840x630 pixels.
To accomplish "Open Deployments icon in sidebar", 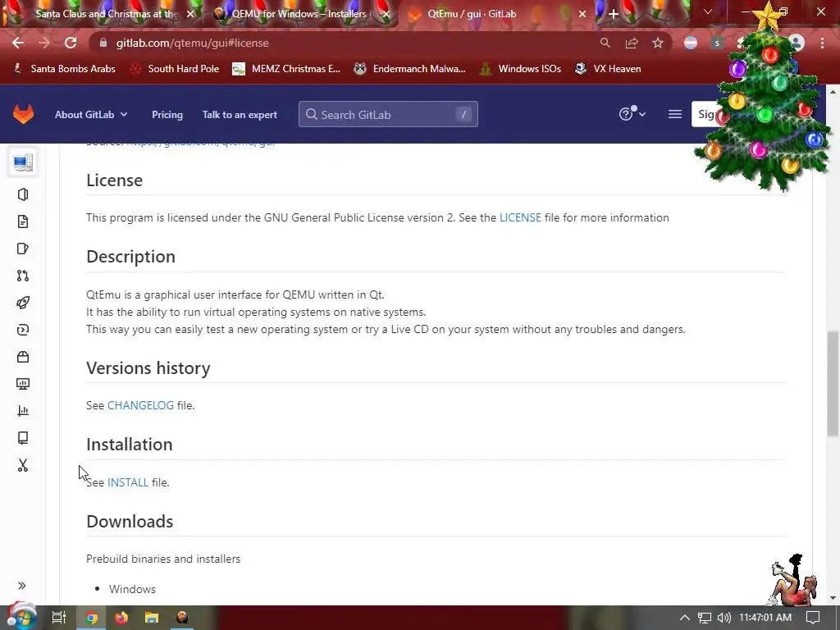I will 22,330.
